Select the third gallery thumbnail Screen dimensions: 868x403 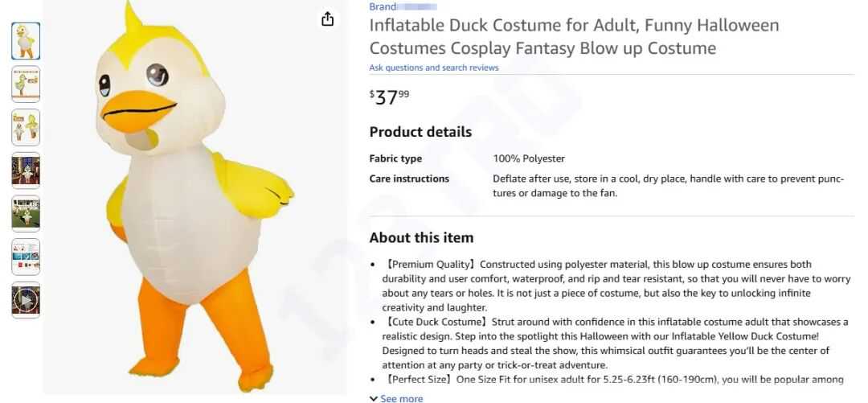point(26,127)
